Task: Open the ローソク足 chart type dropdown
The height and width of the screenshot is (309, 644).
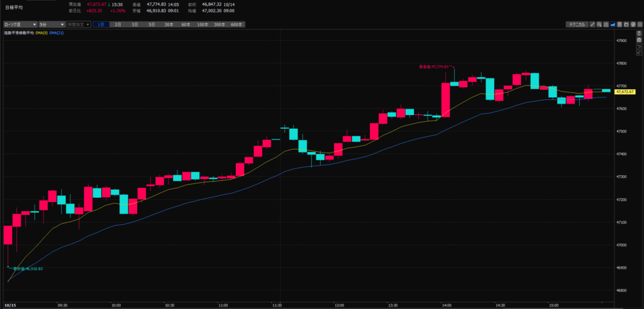Action: [x=19, y=24]
